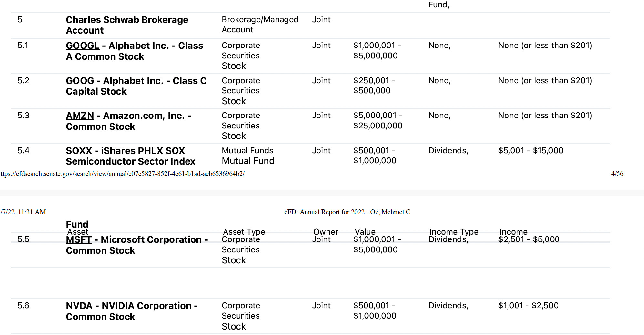
Task: Click the eFD Annual Report page title
Action: 347,212
